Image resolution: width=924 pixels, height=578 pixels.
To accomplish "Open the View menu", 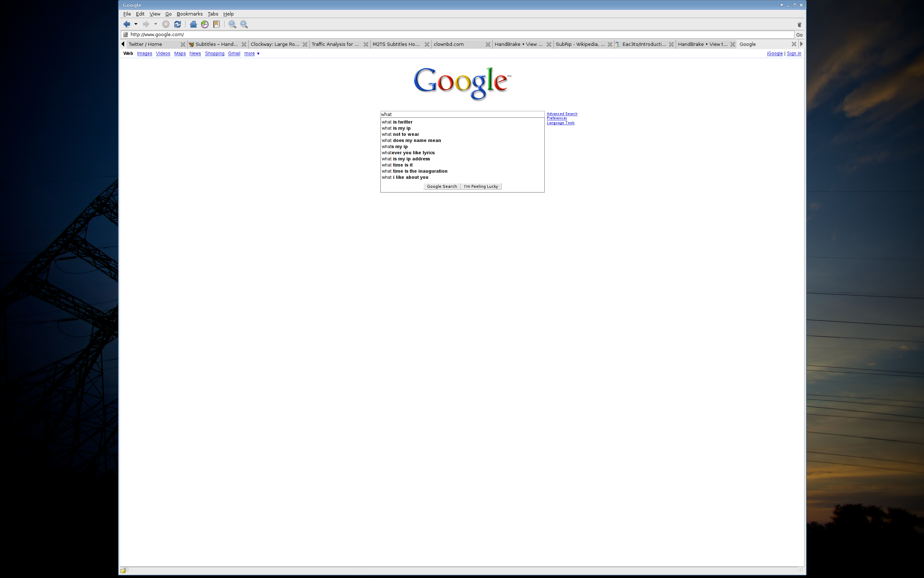I will (154, 14).
